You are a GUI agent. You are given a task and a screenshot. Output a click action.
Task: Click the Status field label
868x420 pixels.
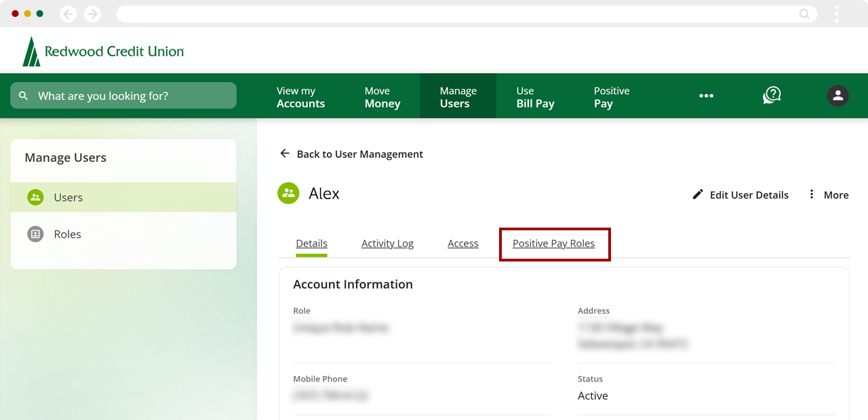(x=590, y=379)
